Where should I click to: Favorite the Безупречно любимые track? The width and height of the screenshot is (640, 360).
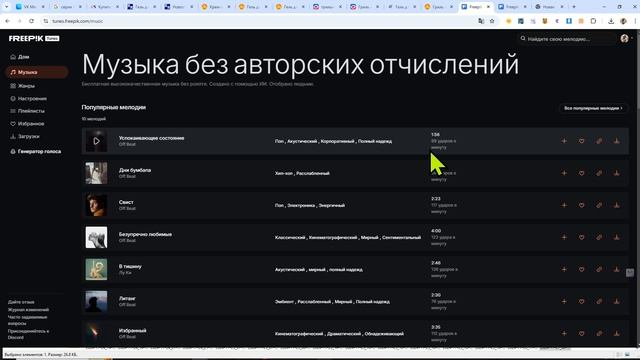[582, 237]
